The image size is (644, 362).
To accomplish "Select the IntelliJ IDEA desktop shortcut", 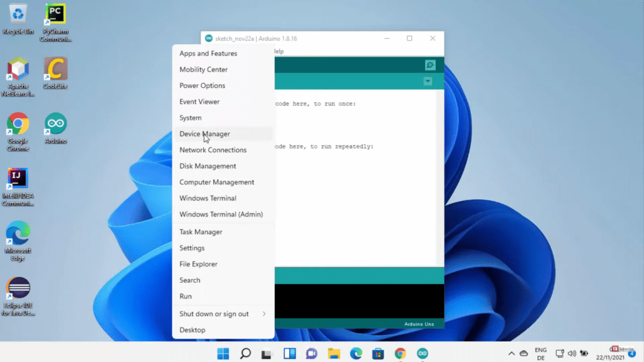I will pyautogui.click(x=18, y=187).
